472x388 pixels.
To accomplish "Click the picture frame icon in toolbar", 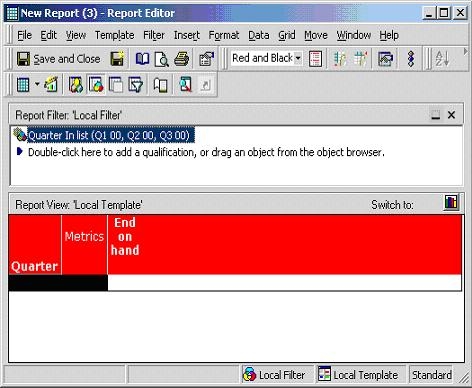I will [386, 59].
